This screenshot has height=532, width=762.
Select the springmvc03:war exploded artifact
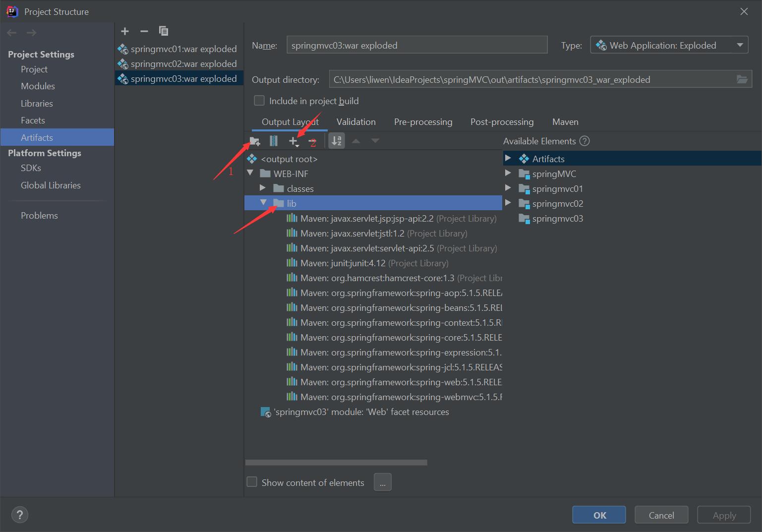pos(179,79)
